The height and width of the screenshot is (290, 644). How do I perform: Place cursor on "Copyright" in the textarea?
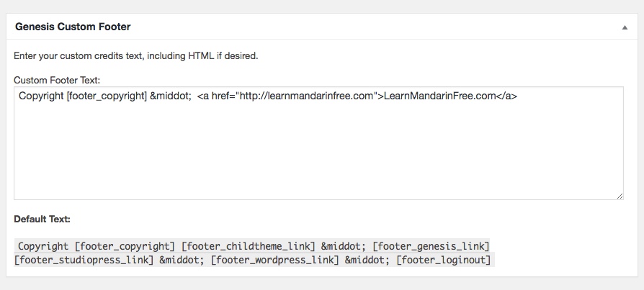pos(40,96)
